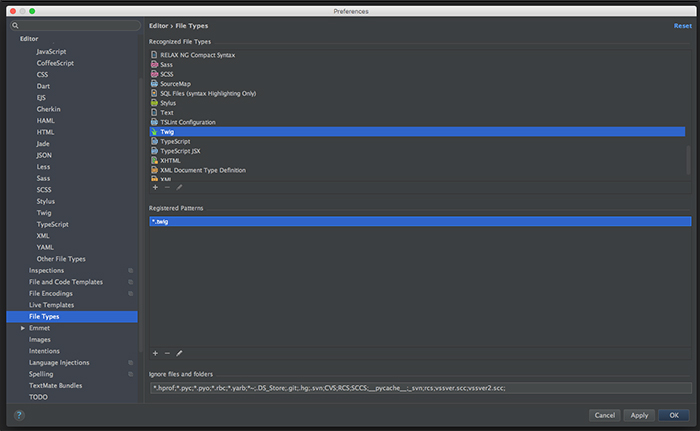
Task: Open TODO settings page
Action: [38, 397]
